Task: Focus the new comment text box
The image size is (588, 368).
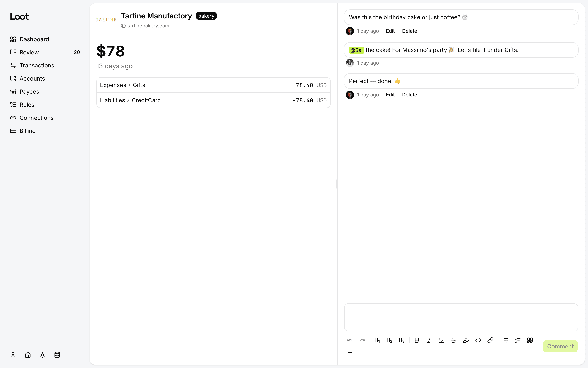Action: [x=461, y=317]
